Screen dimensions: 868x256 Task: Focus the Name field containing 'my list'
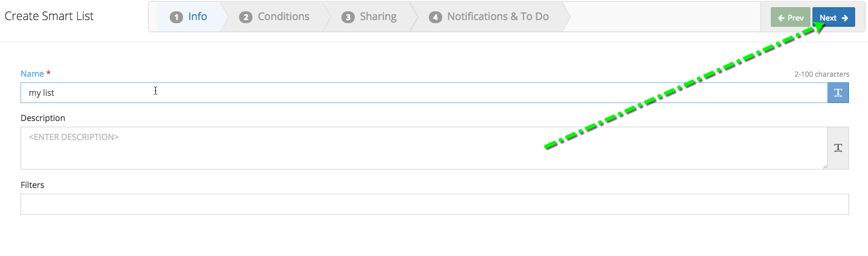point(424,93)
